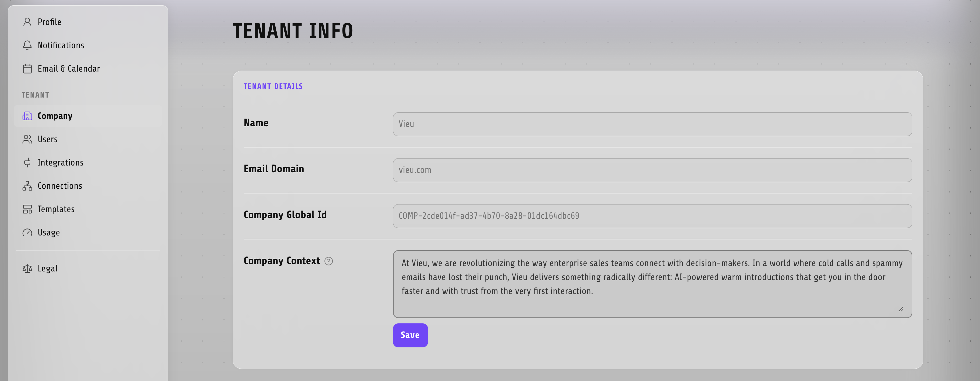Open the Legal page
Viewport: 980px width, 381px height.
click(88, 268)
